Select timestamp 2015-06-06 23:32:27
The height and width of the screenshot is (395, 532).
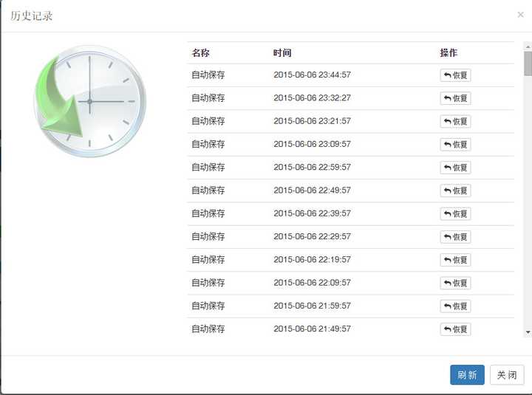coord(312,97)
